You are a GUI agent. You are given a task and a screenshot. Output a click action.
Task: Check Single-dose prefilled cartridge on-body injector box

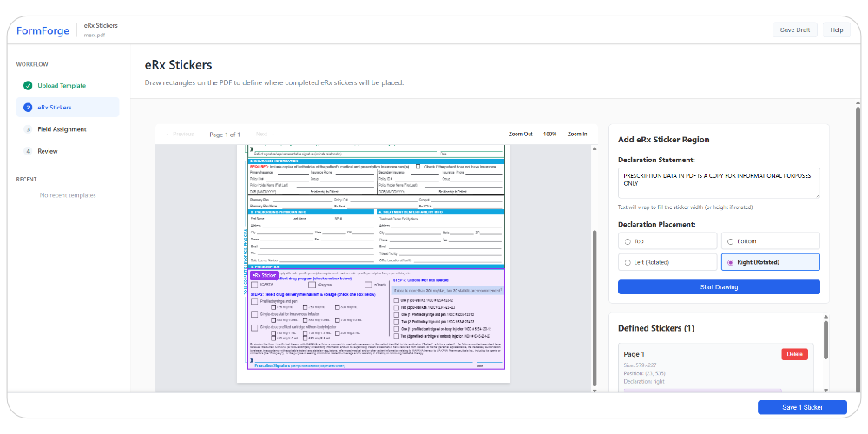click(254, 328)
